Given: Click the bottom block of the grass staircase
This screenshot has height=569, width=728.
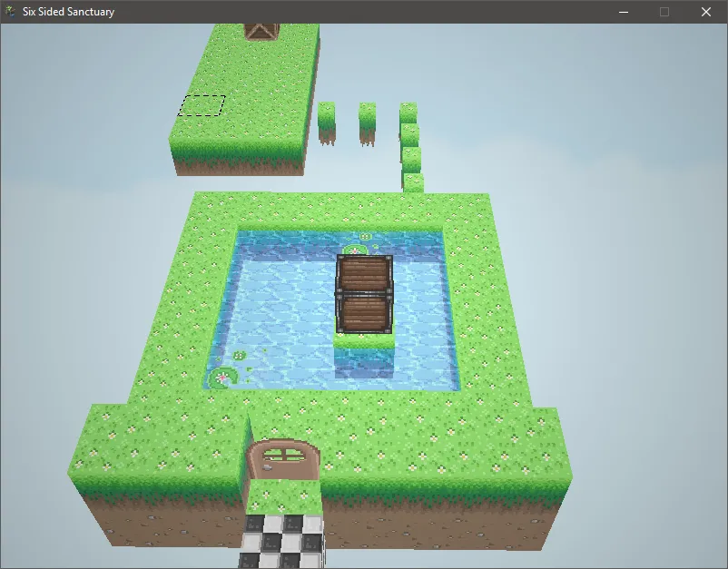Looking at the screenshot, I should click(413, 183).
